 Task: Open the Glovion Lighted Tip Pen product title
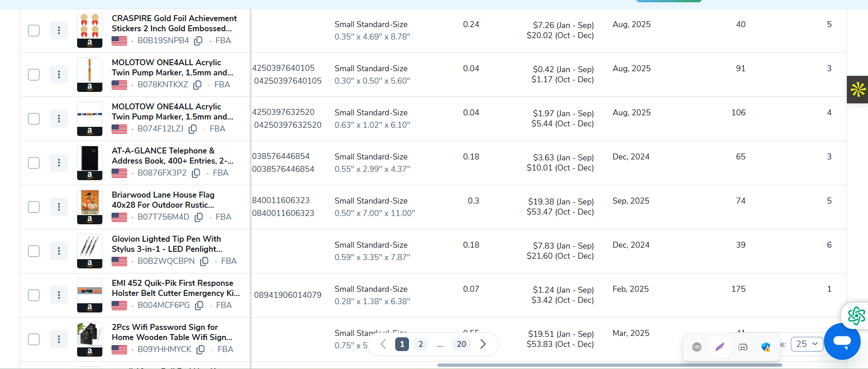click(167, 244)
